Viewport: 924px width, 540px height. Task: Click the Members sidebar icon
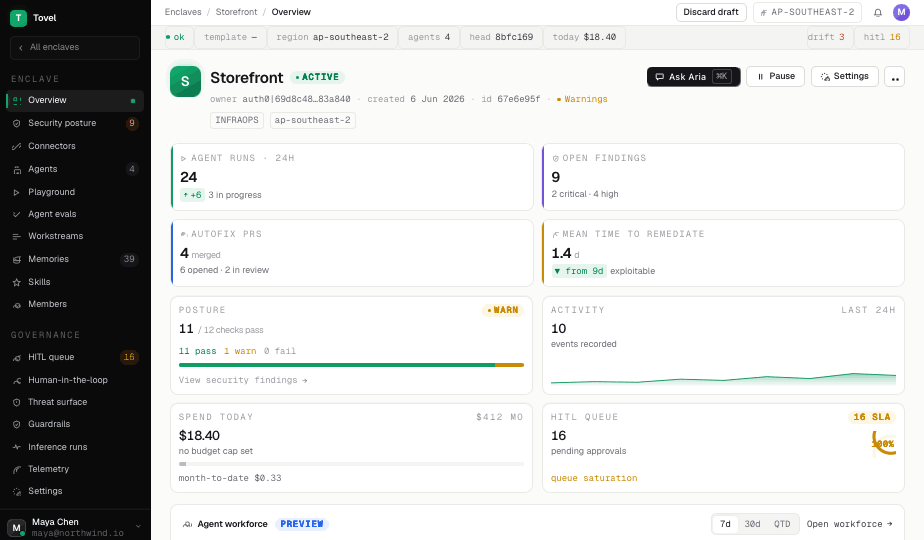coord(16,305)
